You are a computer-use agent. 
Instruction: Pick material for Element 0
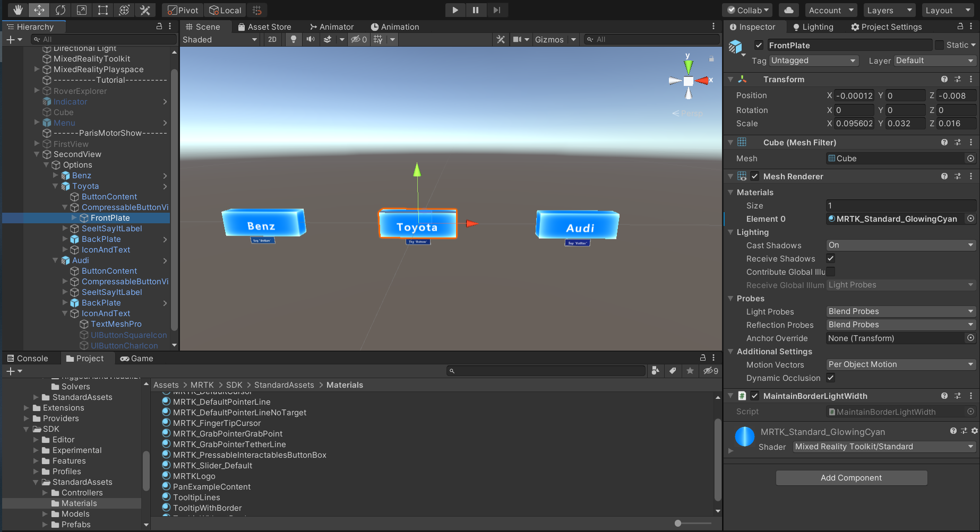[x=970, y=219]
